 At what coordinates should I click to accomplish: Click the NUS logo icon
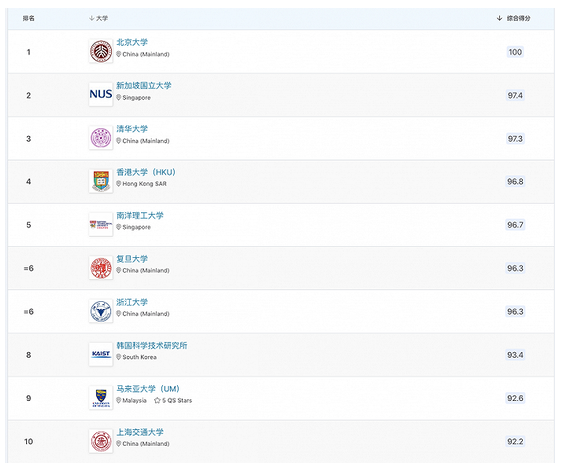(x=101, y=94)
